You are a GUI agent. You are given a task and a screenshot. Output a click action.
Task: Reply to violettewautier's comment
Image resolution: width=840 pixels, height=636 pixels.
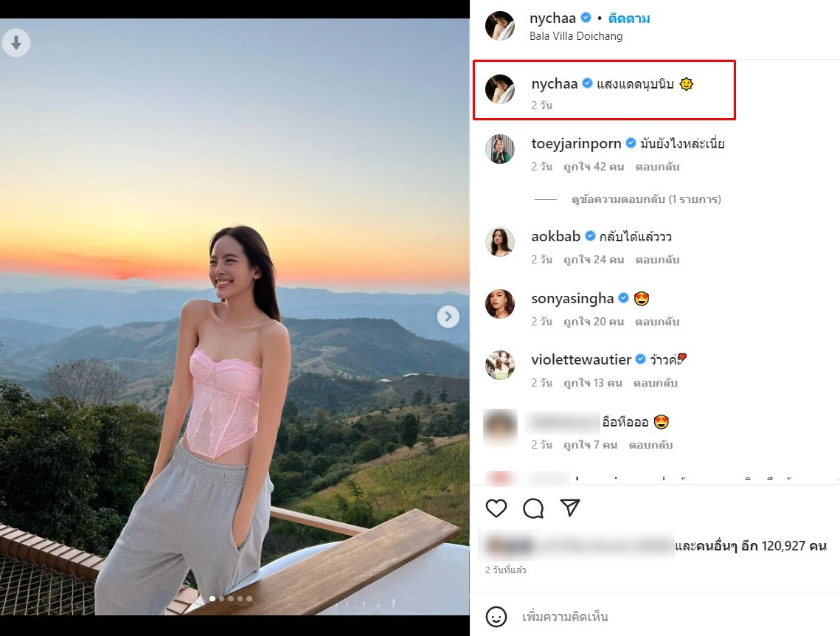tap(655, 383)
